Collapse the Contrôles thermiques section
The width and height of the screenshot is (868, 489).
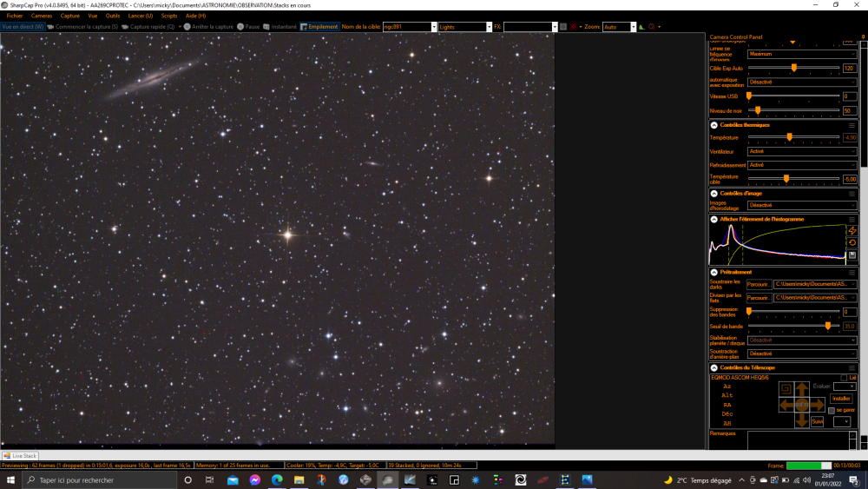pyautogui.click(x=714, y=125)
